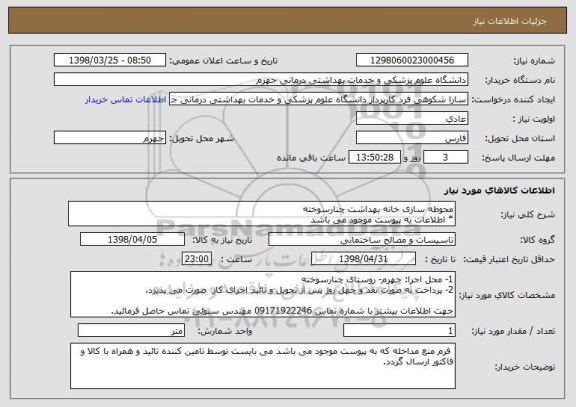The width and height of the screenshot is (576, 407).
Task: Click the label گروه کالا
Action: [x=537, y=240]
